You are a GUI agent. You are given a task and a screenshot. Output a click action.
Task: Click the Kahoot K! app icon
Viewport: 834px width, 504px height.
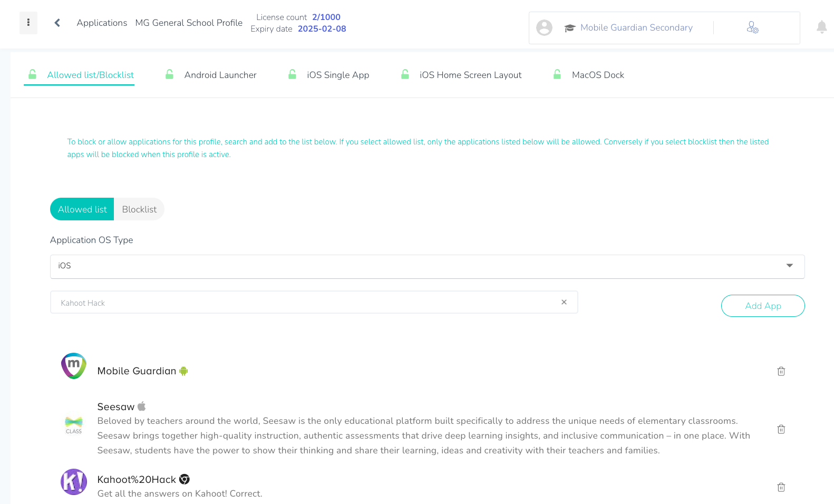[x=74, y=482]
